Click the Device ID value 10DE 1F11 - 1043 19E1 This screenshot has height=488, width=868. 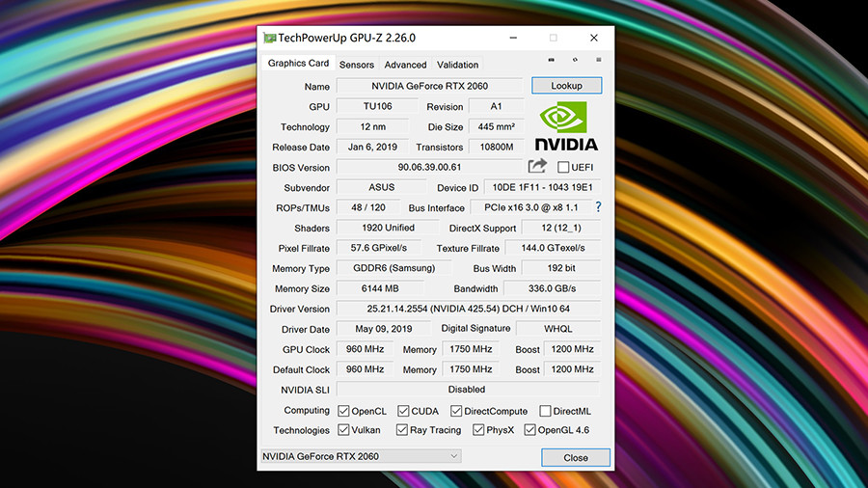pos(542,187)
